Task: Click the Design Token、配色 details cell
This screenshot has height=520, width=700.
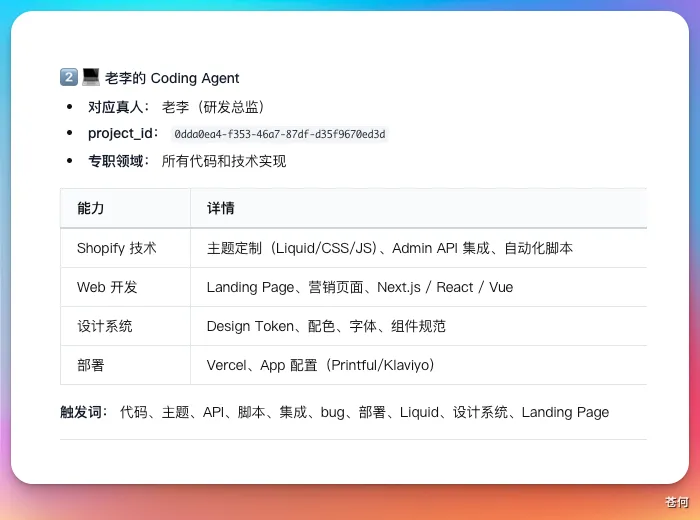Action: click(326, 326)
